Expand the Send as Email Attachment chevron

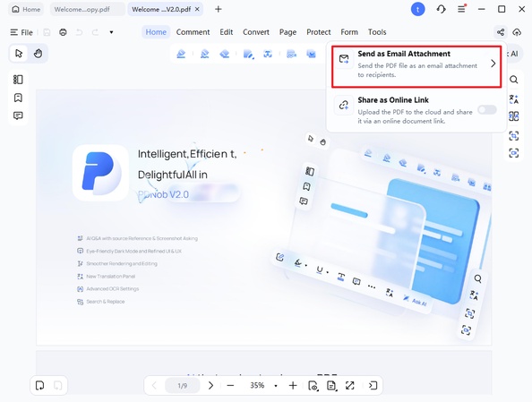coord(493,64)
